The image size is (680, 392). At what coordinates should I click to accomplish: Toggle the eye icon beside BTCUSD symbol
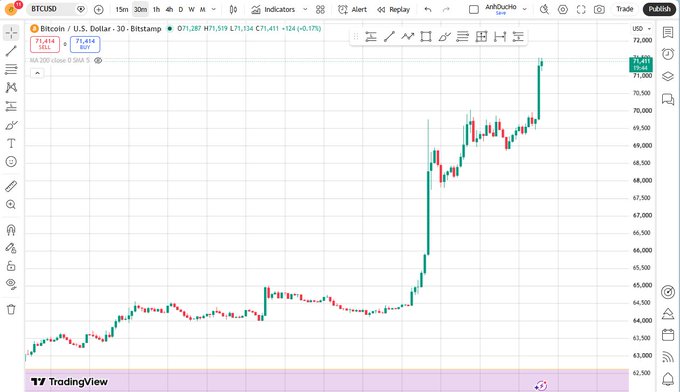pyautogui.click(x=81, y=9)
